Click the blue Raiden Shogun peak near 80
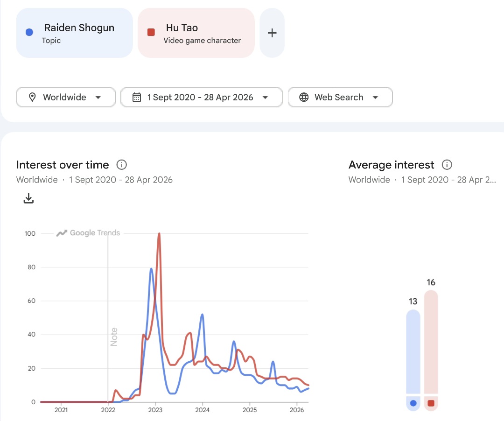 tap(151, 269)
